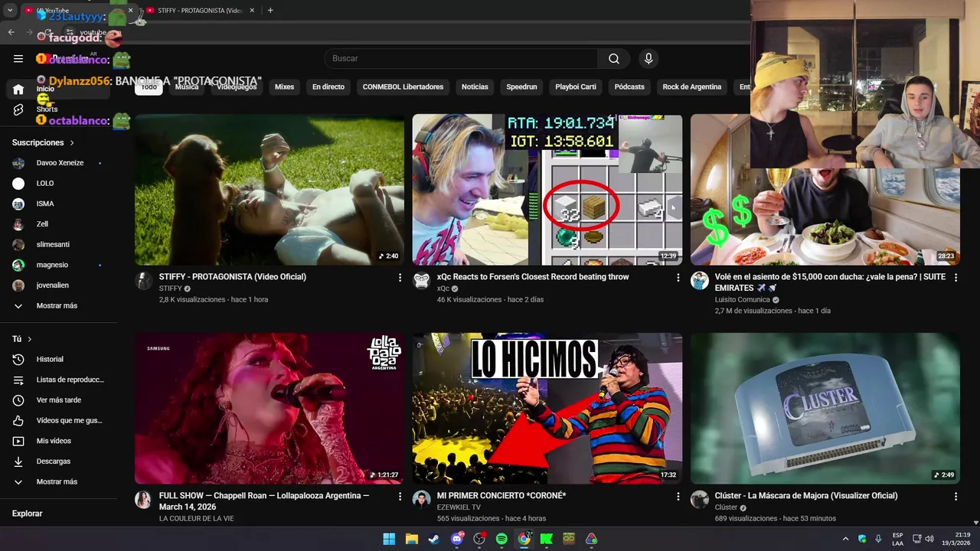Open options for MI PRIMER CONCIERTO video
Image resolution: width=980 pixels, height=551 pixels.
tap(678, 497)
